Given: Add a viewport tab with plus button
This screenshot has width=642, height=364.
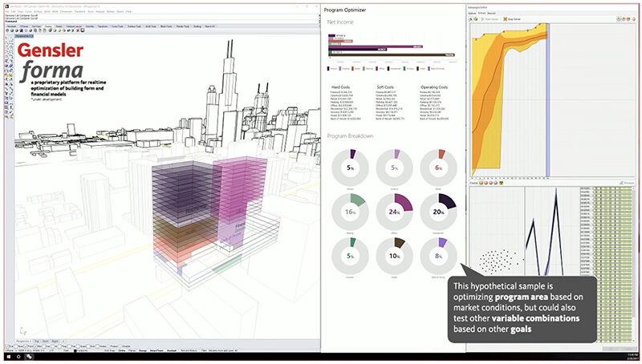Looking at the screenshot, I should coord(63,341).
